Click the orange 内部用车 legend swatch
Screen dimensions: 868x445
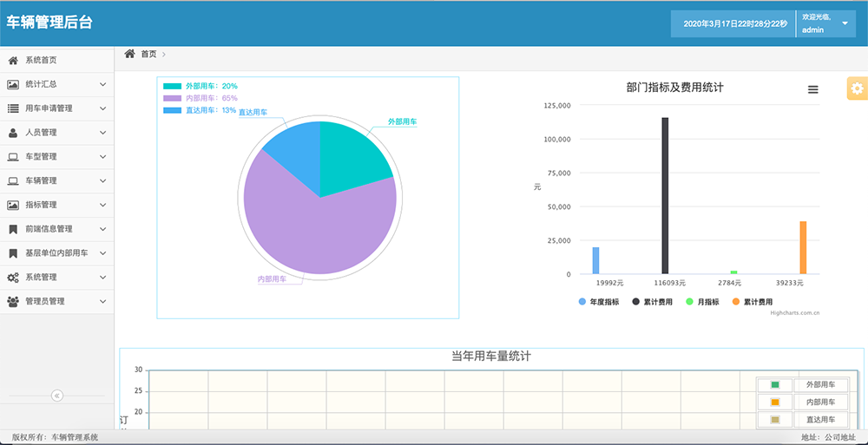(x=775, y=402)
